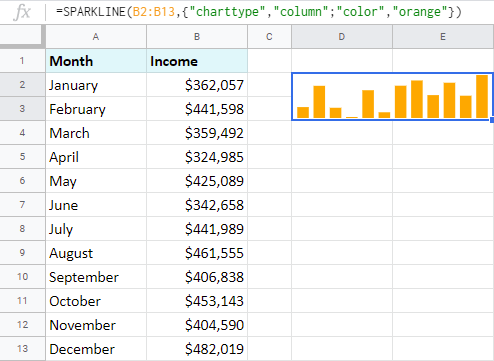Select row 13 header

(22, 349)
